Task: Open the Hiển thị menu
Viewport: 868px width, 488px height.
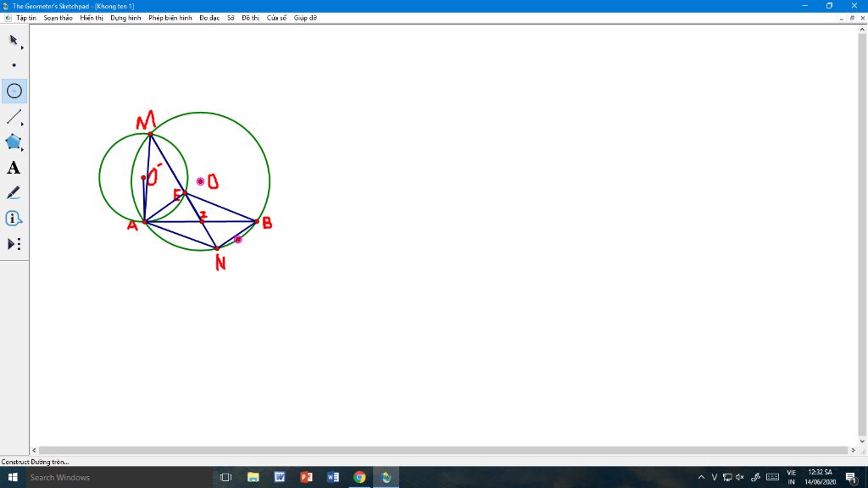Action: coord(92,19)
